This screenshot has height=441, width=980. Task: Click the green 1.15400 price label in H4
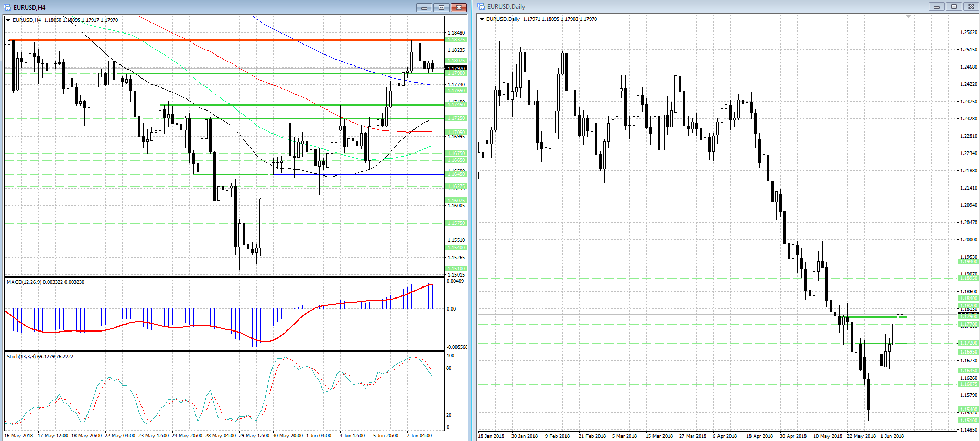(455, 248)
